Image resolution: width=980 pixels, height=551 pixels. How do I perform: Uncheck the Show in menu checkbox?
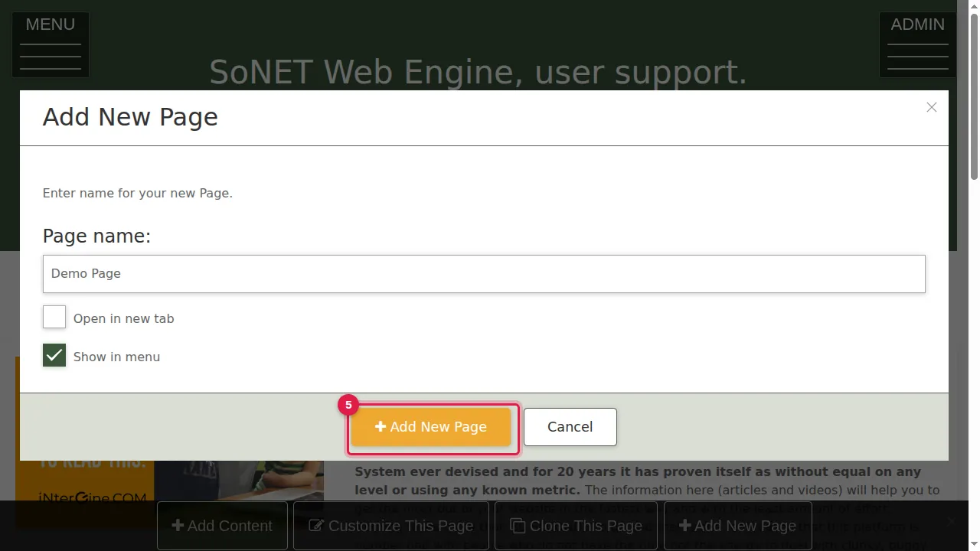54,355
